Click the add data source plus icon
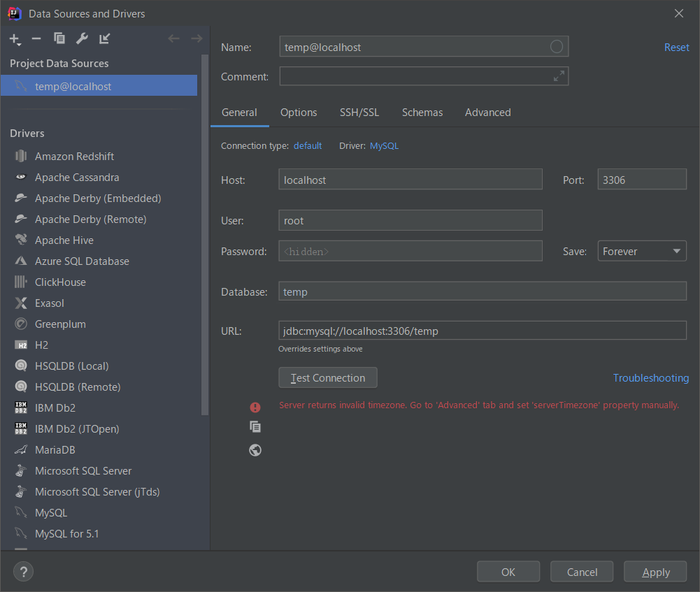Viewport: 700px width, 592px height. tap(15, 39)
